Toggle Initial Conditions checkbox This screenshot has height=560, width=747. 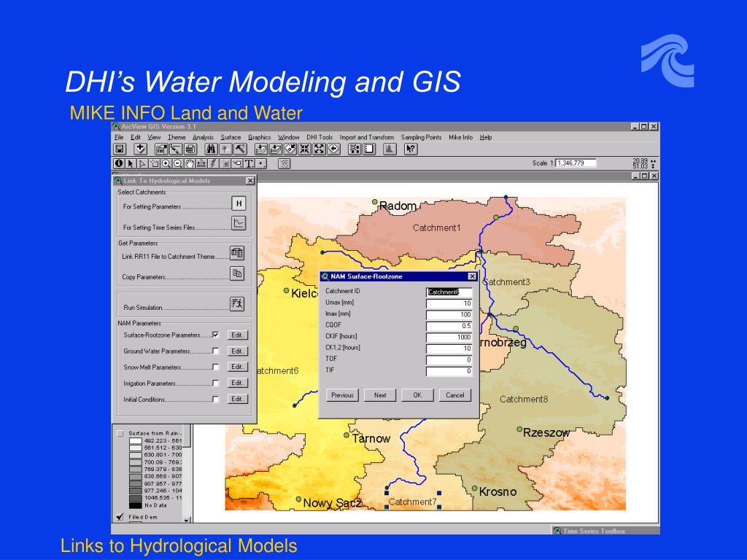click(215, 399)
